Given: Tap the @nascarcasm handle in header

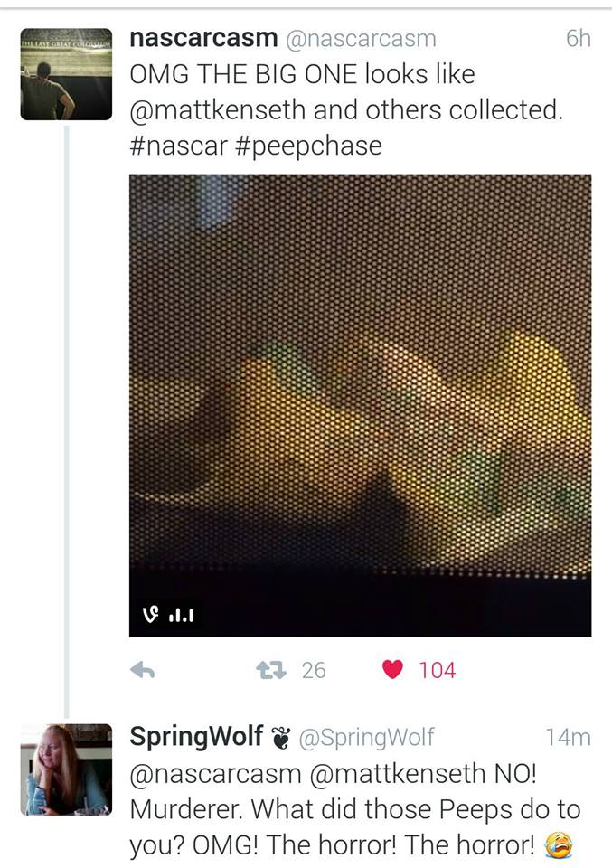Looking at the screenshot, I should pyautogui.click(x=361, y=39).
